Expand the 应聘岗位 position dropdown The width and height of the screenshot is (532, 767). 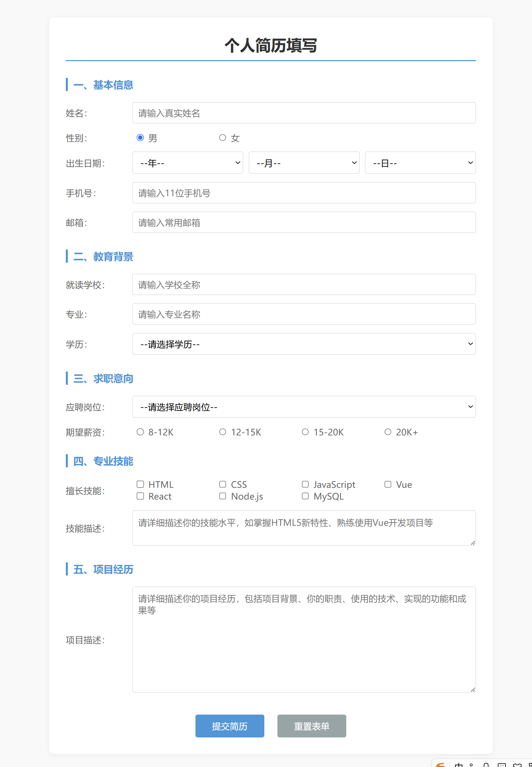pos(304,407)
